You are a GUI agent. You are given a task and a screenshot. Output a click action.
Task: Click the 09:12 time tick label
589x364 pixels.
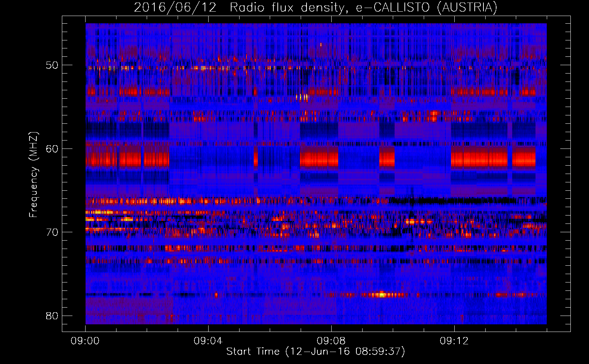(x=454, y=341)
